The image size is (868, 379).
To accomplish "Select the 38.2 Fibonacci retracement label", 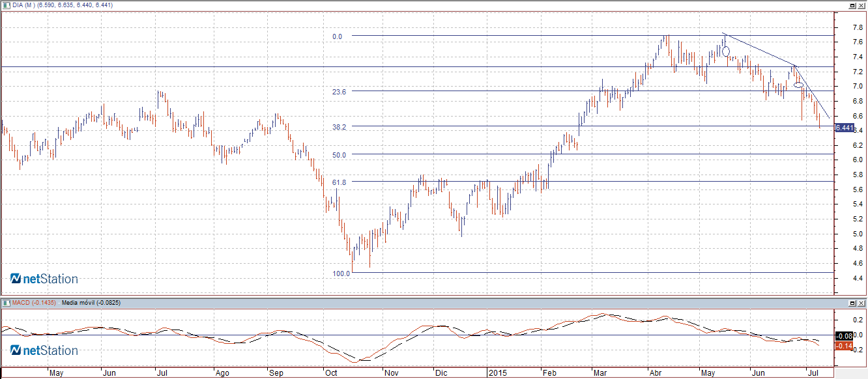I will (338, 127).
